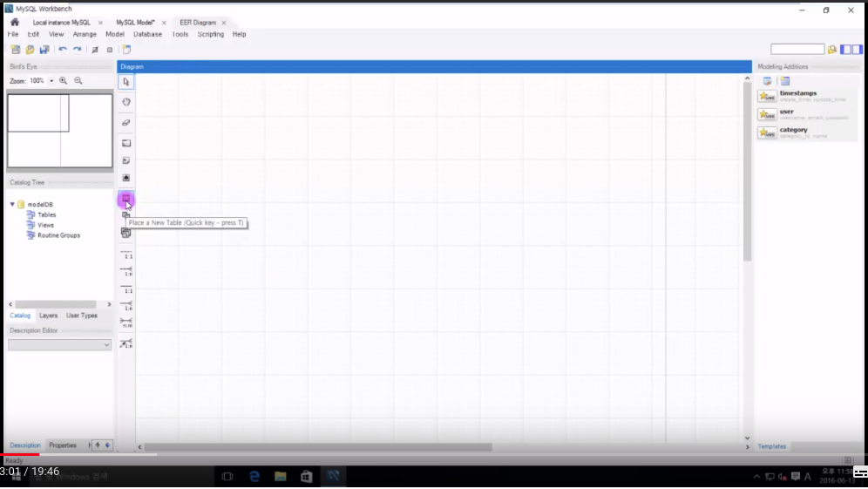Click the search input field

[797, 50]
